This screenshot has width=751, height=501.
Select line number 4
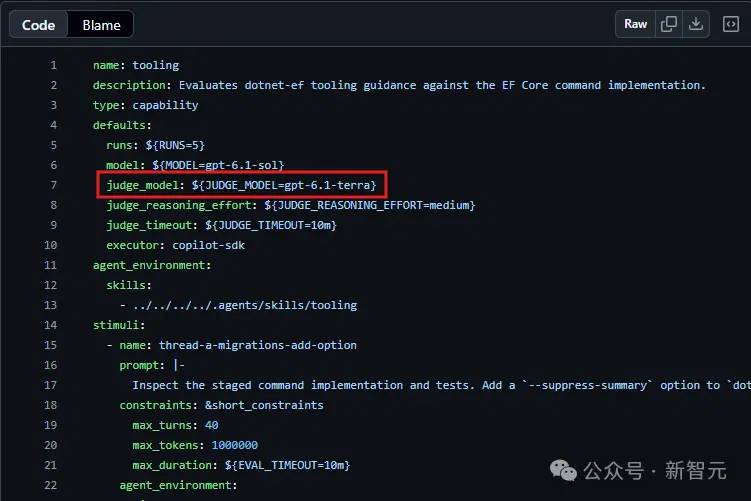pyautogui.click(x=54, y=125)
